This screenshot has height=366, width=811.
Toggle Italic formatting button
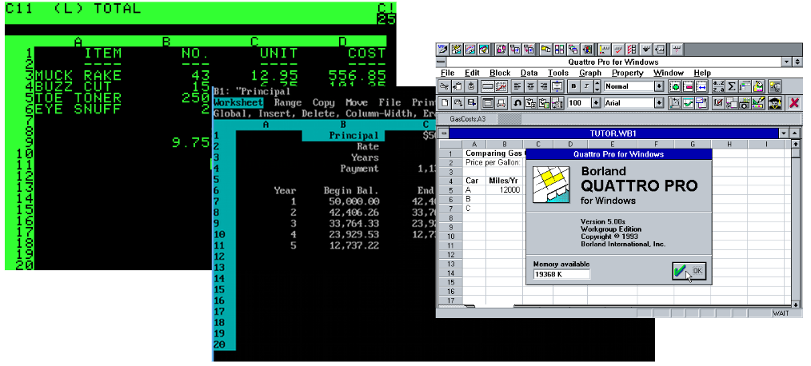click(587, 86)
